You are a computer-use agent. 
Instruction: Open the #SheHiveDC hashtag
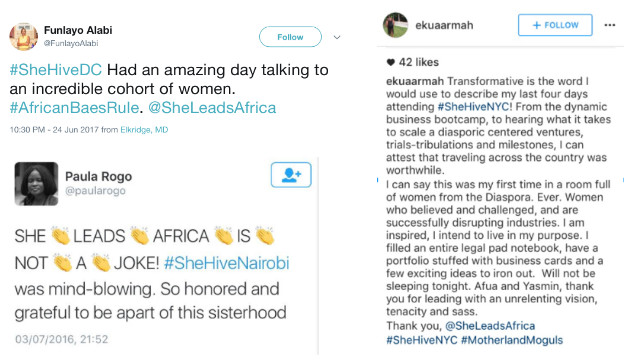pyautogui.click(x=56, y=70)
